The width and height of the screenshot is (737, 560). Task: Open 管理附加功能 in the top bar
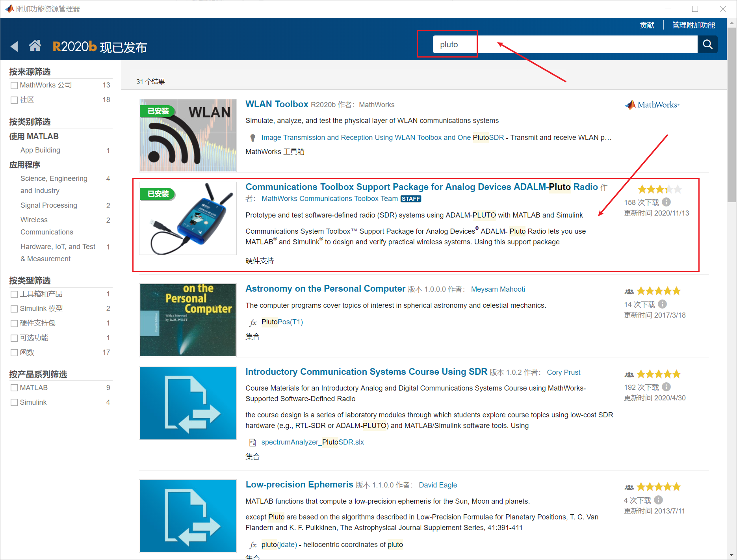point(693,25)
